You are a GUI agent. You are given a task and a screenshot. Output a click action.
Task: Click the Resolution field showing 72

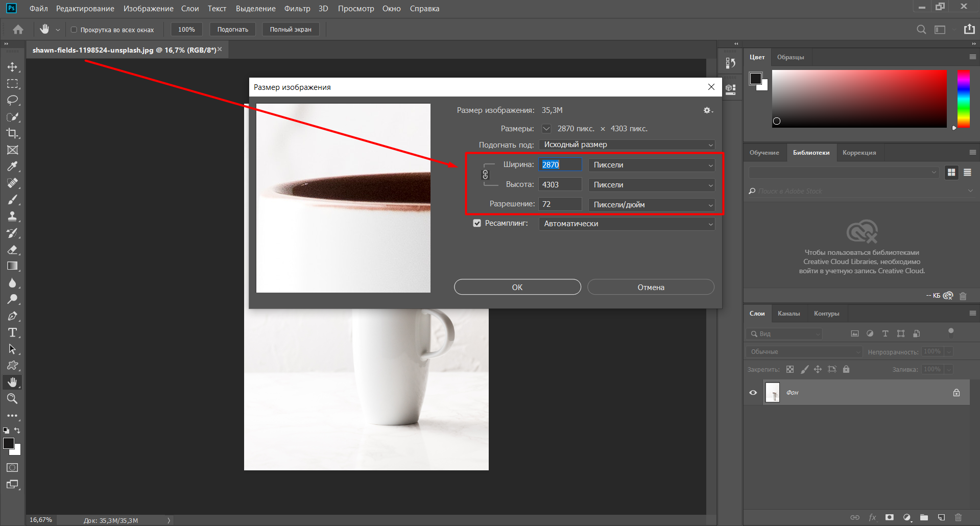pyautogui.click(x=560, y=204)
